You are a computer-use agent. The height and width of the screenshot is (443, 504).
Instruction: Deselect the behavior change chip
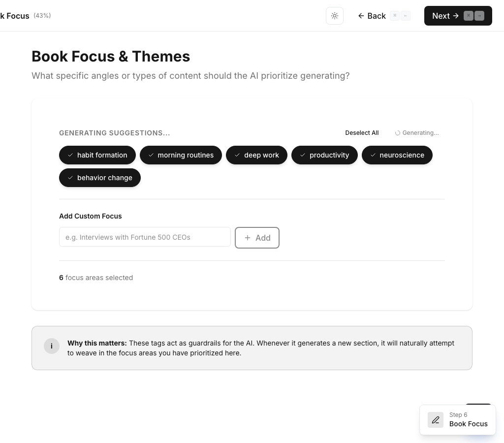[99, 178]
